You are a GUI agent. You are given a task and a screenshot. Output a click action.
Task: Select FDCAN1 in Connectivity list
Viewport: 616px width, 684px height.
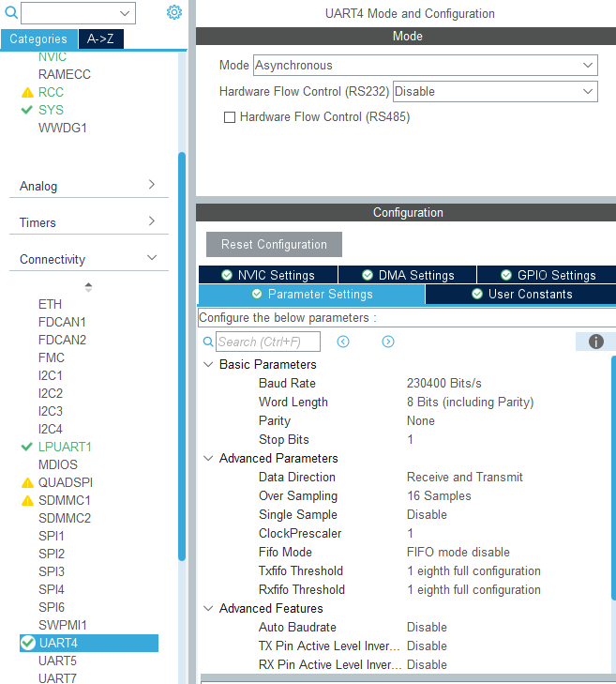click(62, 322)
